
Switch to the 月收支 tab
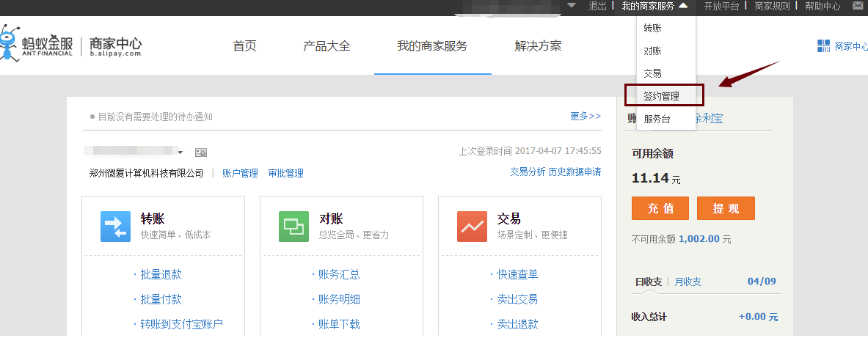pyautogui.click(x=688, y=282)
